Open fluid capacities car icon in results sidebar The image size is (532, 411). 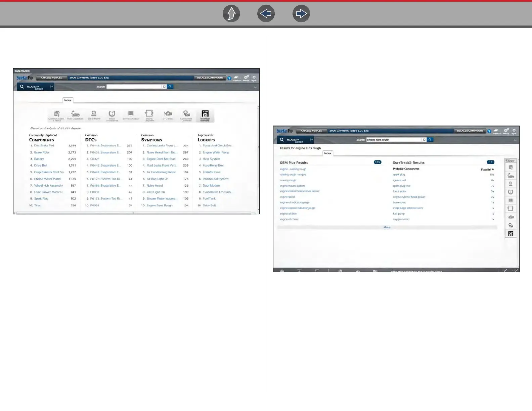click(511, 176)
